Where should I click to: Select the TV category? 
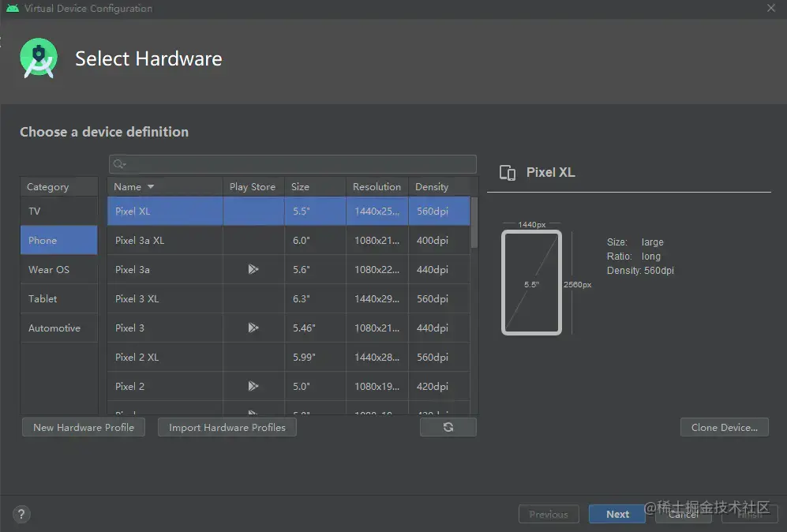pos(59,211)
